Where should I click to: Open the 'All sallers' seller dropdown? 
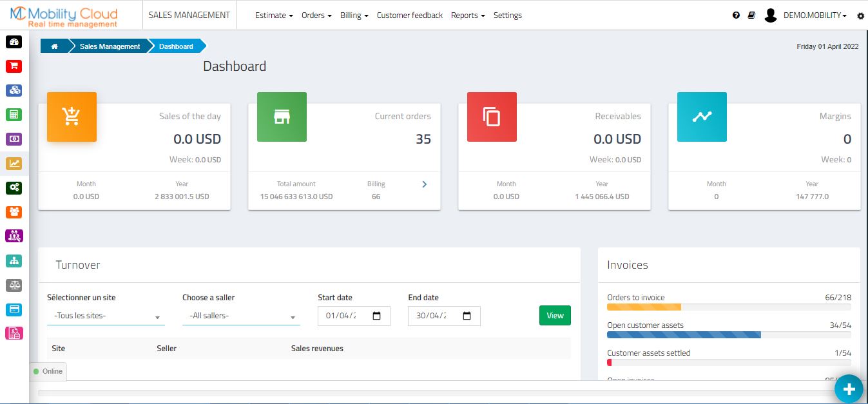pyautogui.click(x=241, y=316)
